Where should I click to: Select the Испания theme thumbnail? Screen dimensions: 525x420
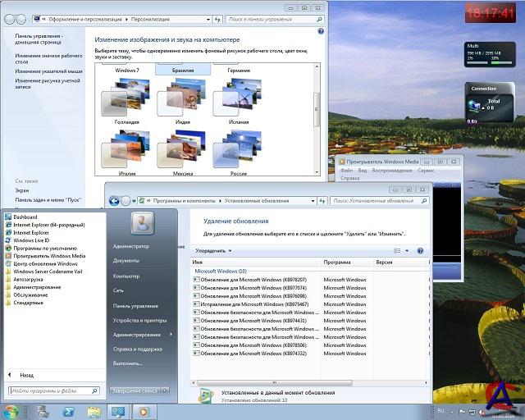click(239, 101)
